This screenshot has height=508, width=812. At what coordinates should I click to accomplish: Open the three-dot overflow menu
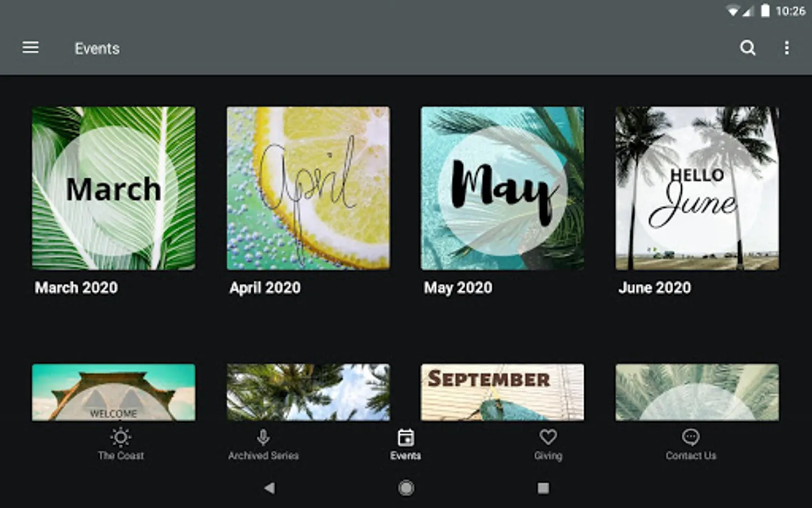787,48
